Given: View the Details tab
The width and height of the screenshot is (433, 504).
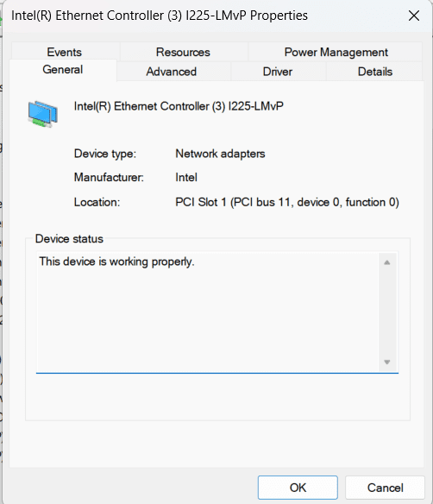Looking at the screenshot, I should [x=375, y=72].
